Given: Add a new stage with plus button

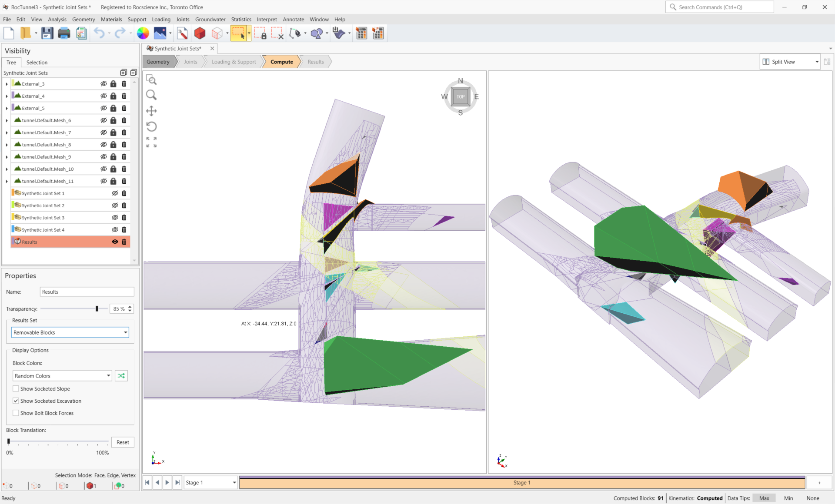Looking at the screenshot, I should [819, 483].
